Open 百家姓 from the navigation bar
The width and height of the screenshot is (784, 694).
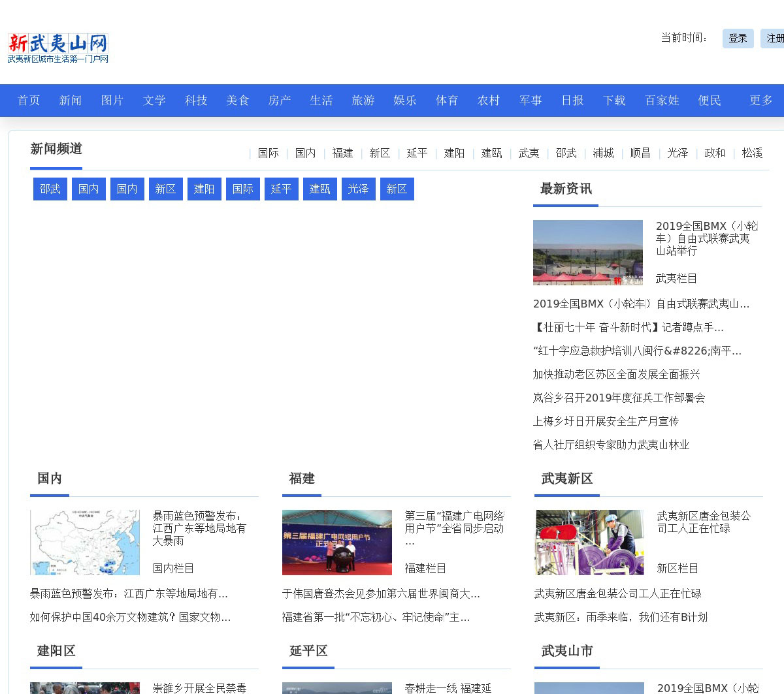pos(662,101)
